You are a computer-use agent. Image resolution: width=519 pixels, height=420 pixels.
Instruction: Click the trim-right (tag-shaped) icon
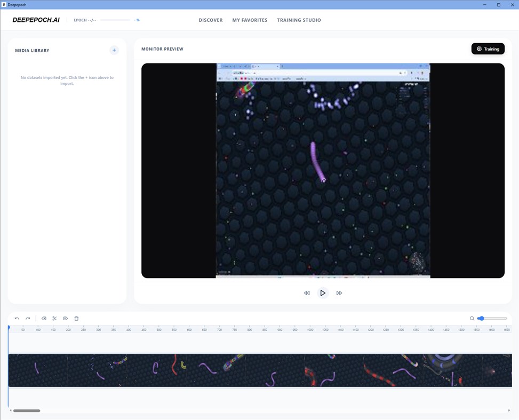coord(66,318)
